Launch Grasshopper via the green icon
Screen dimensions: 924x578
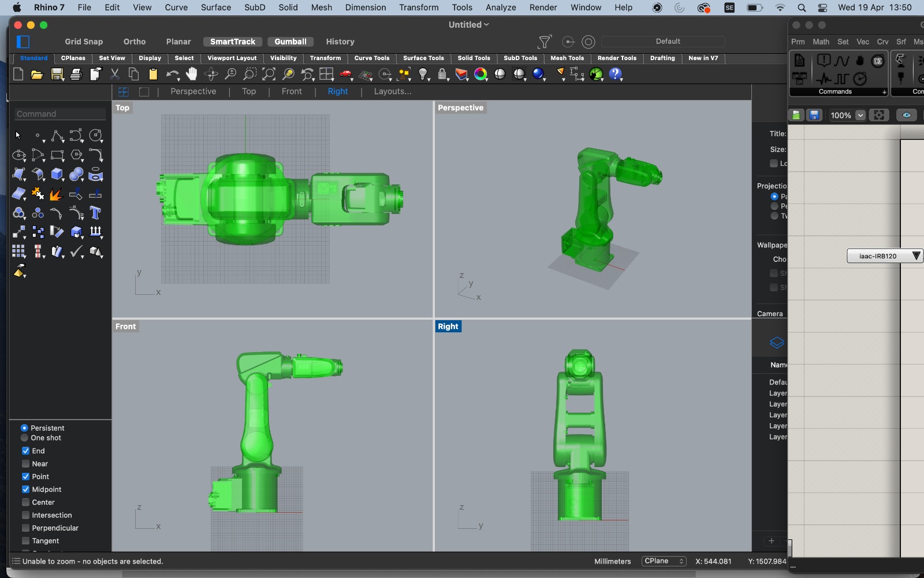click(596, 74)
